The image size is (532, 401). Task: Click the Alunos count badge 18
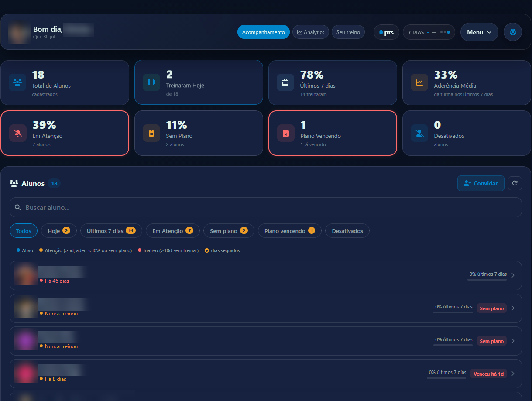(x=54, y=184)
